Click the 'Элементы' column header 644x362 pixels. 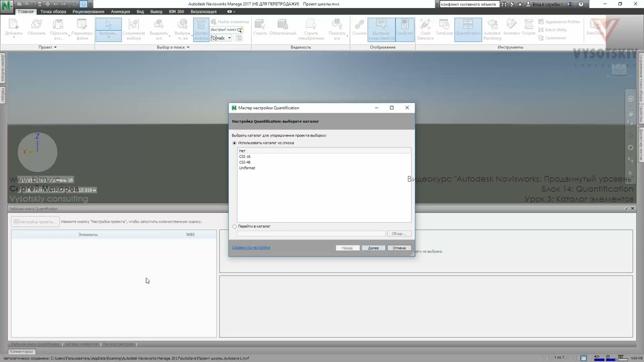point(88,235)
